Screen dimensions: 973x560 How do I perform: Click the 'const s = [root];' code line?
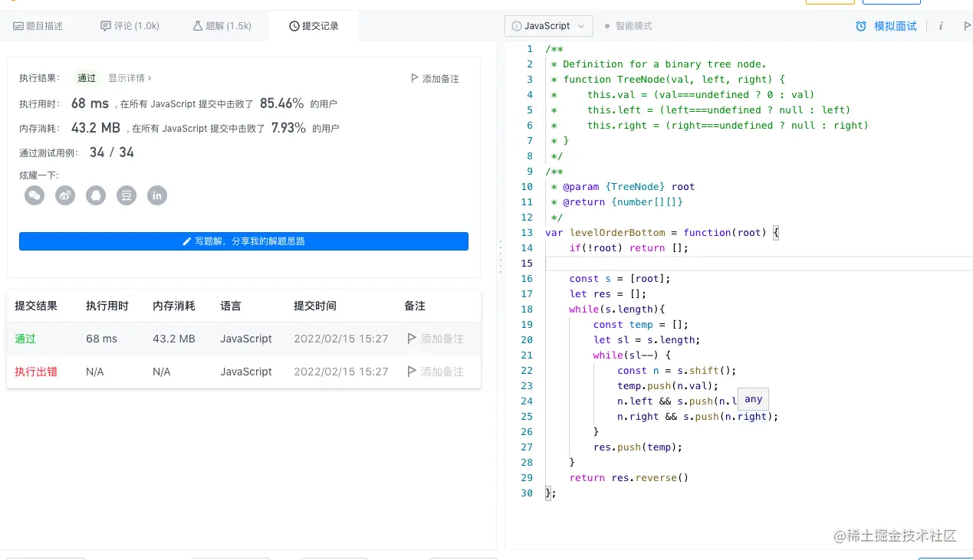coord(620,278)
